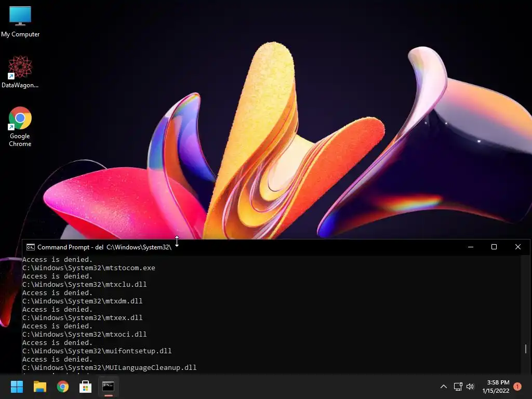
Task: Launch Chrome from the taskbar
Action: click(x=63, y=387)
